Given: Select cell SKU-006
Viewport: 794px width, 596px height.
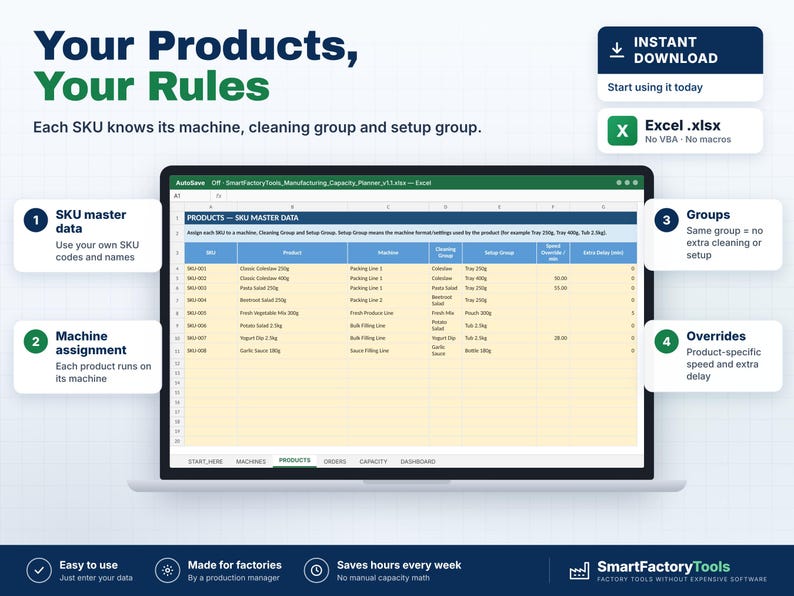Looking at the screenshot, I should pos(211,326).
